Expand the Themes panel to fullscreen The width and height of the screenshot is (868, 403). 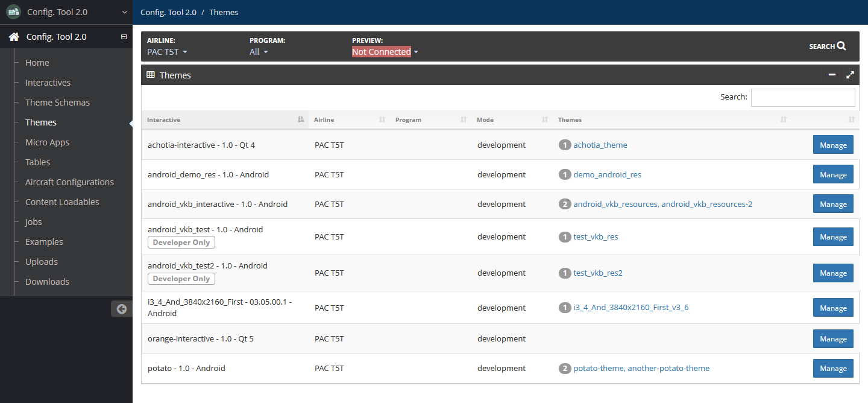[850, 75]
